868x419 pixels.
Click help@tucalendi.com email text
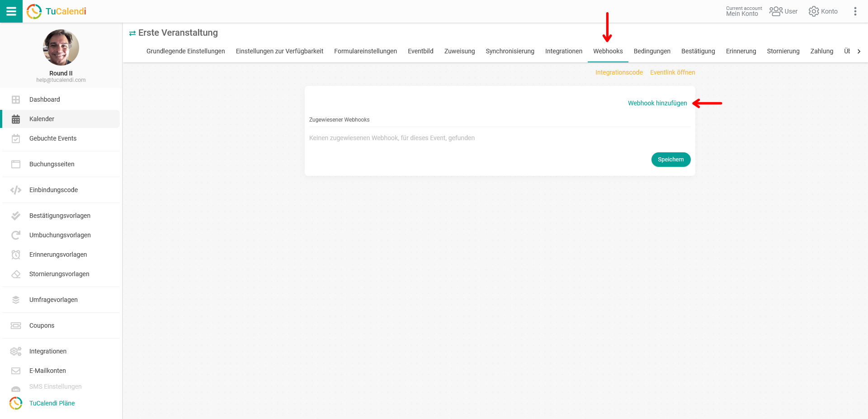[x=61, y=80]
